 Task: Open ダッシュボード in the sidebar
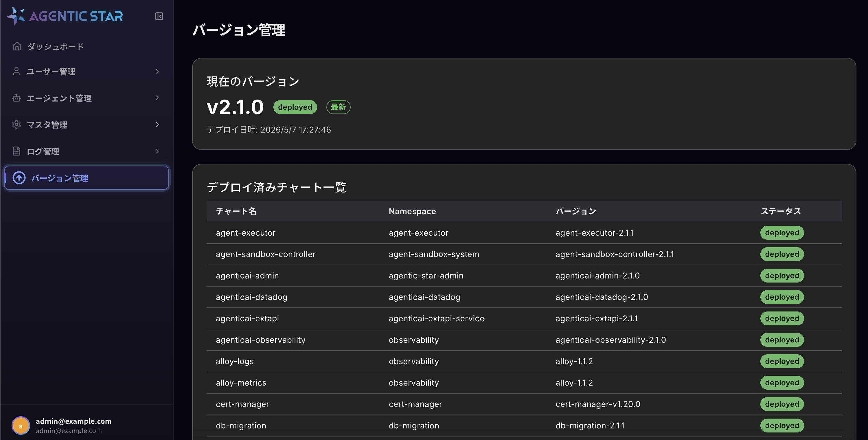pyautogui.click(x=87, y=47)
